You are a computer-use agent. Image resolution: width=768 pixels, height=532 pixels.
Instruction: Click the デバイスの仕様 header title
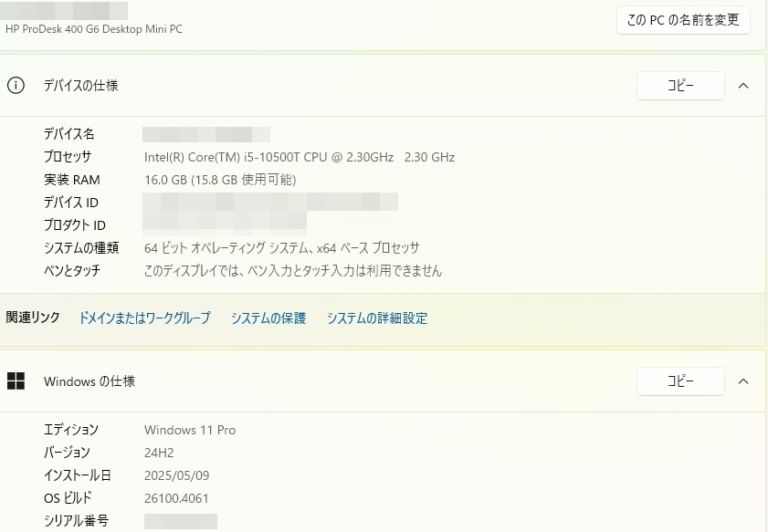point(80,86)
